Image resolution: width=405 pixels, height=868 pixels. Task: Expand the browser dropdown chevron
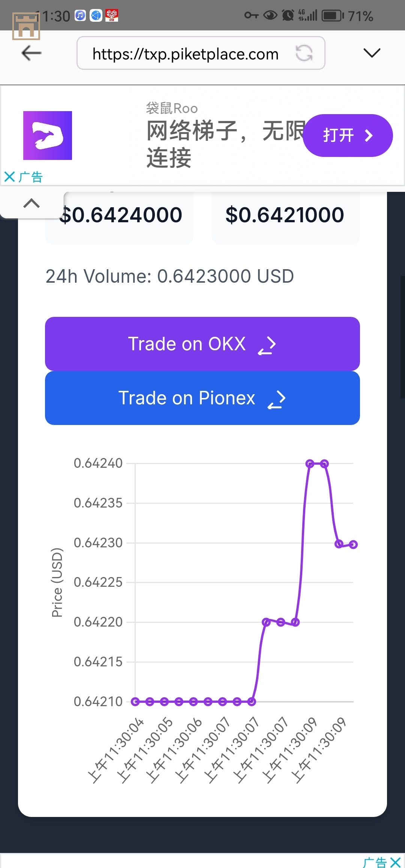click(372, 53)
